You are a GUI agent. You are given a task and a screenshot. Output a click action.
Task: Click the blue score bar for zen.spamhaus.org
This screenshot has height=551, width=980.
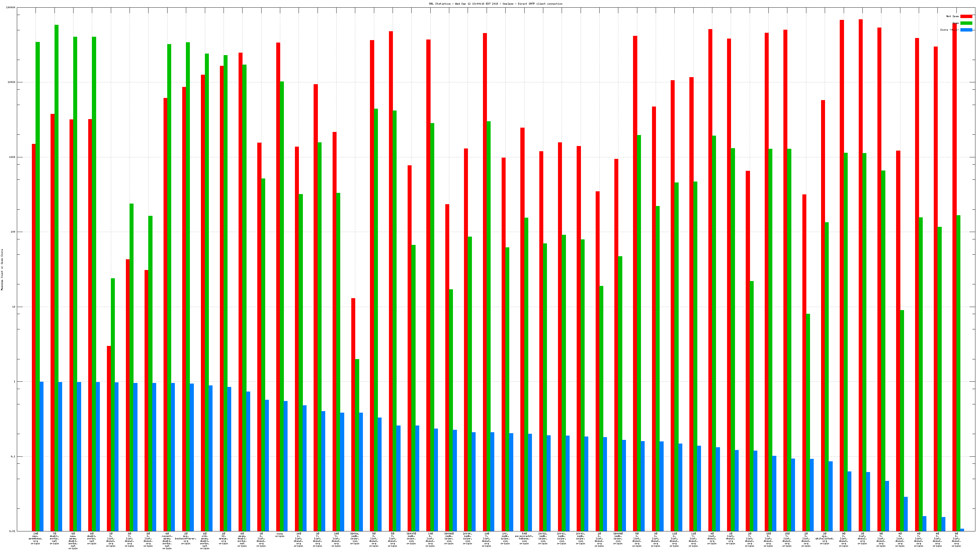[41, 456]
